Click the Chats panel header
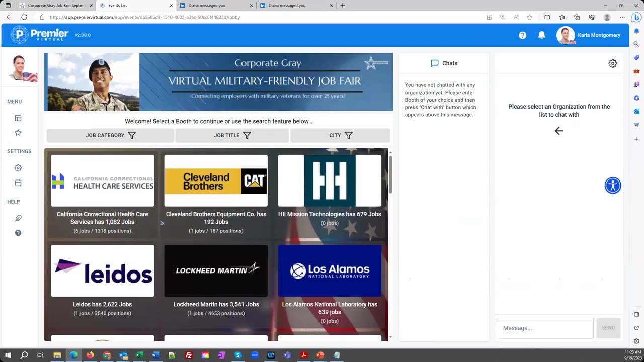 click(x=444, y=63)
